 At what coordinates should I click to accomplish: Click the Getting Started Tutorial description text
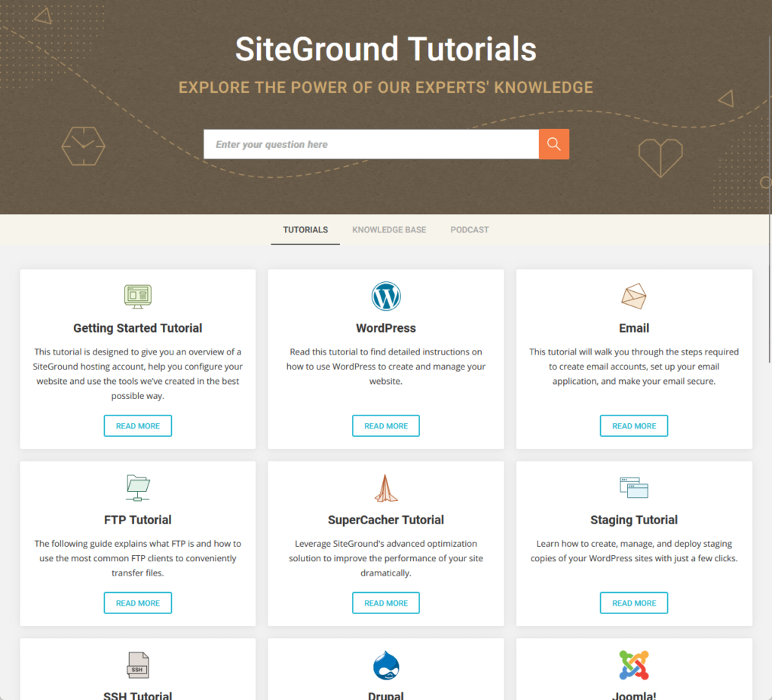138,374
